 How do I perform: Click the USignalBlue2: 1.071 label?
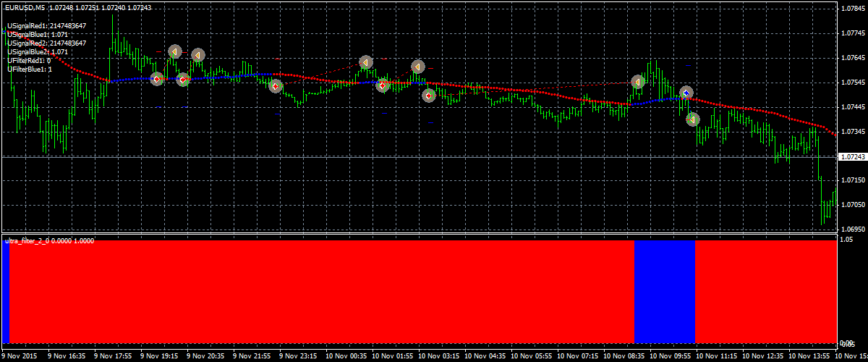(x=38, y=52)
